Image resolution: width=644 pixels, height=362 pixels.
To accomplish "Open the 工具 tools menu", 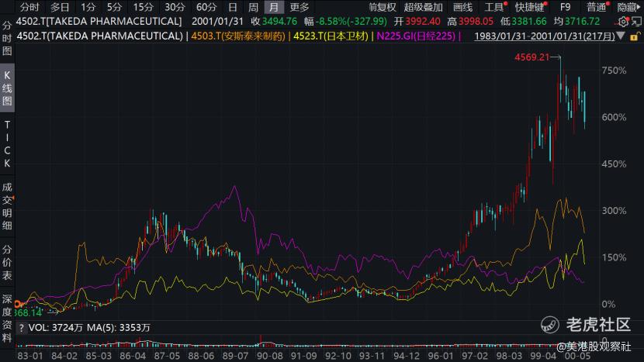I will point(494,7).
